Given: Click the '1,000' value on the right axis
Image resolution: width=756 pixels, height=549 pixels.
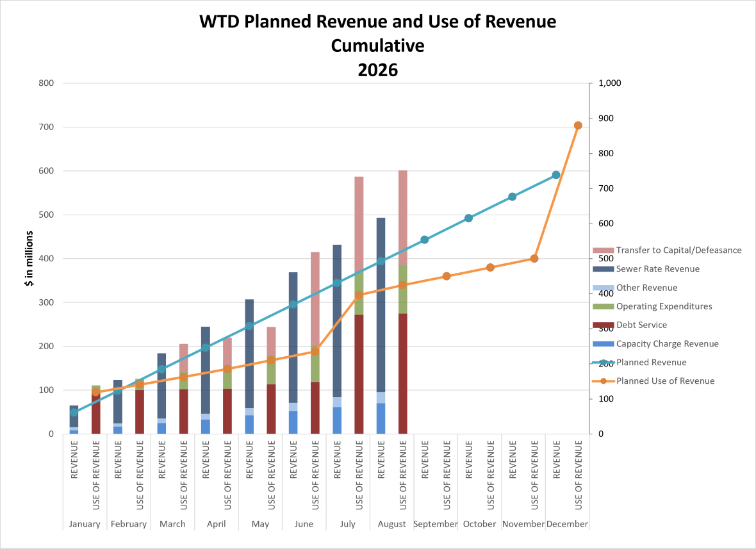Looking at the screenshot, I should [609, 83].
